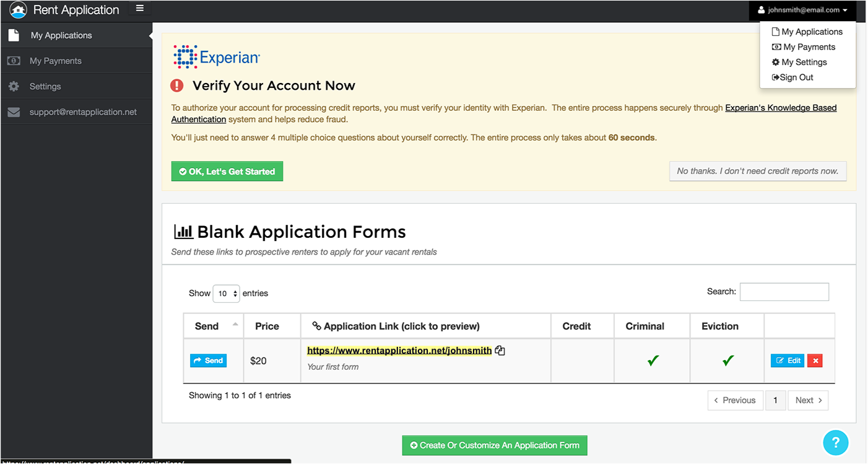868x464 pixels.
Task: Choose Sign Out from account menu
Action: (x=792, y=77)
